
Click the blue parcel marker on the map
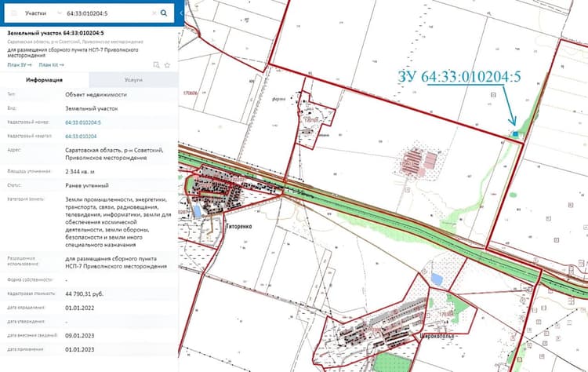pos(515,133)
